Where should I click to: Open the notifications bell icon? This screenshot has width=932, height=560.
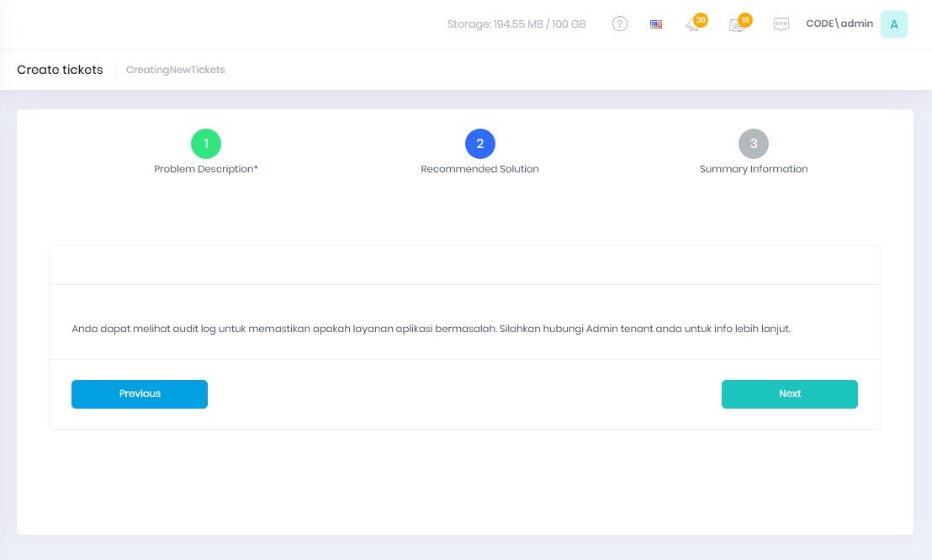pyautogui.click(x=692, y=25)
